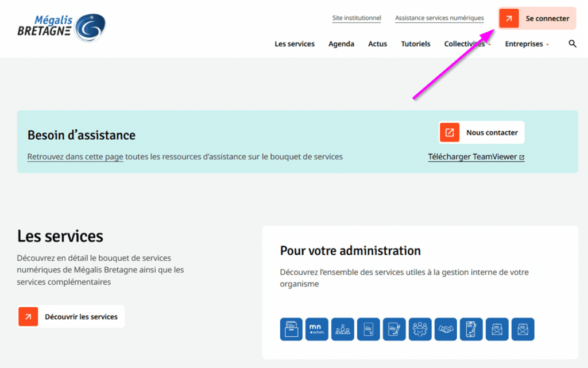Go to the Agenda menu item
Viewport: 588px width, 368px height.
click(341, 44)
